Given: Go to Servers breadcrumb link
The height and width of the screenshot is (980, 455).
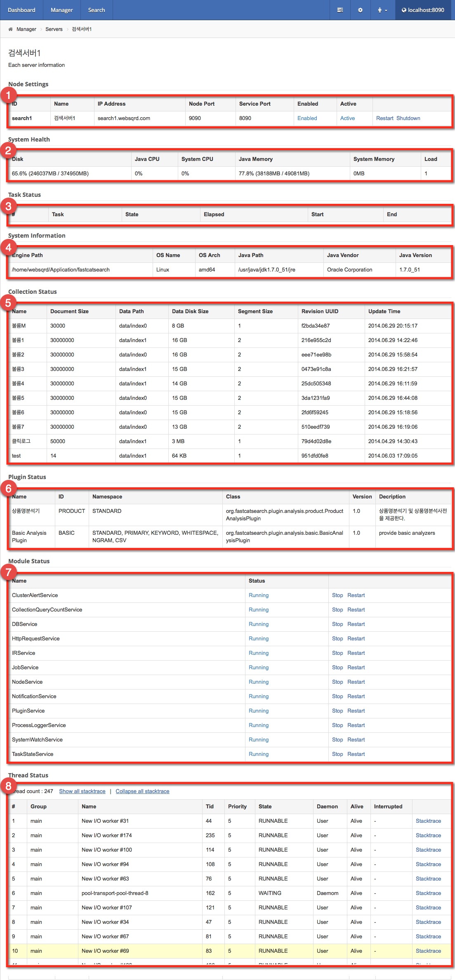Looking at the screenshot, I should point(54,29).
